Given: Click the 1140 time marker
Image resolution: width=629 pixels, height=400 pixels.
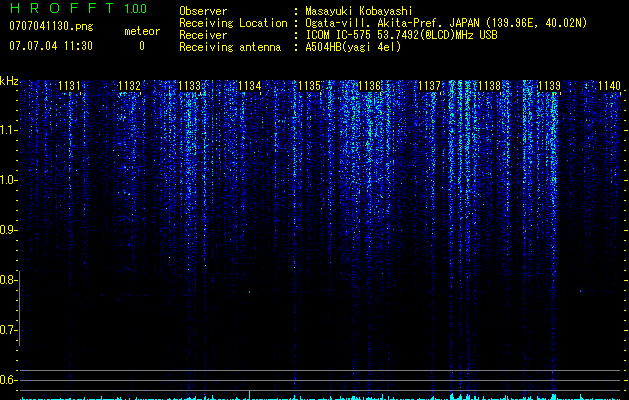Looking at the screenshot, I should [x=609, y=86].
